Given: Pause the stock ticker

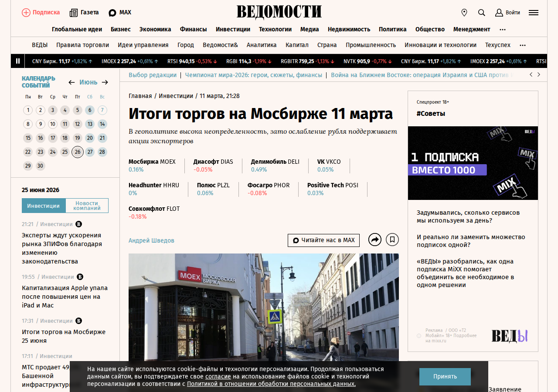Looking at the screenshot, I should pyautogui.click(x=18, y=61).
